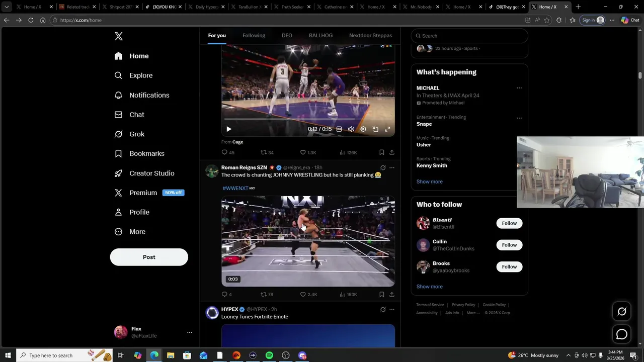Open Grok explain on HYPEX post
The width and height of the screenshot is (644, 362).
point(383,309)
